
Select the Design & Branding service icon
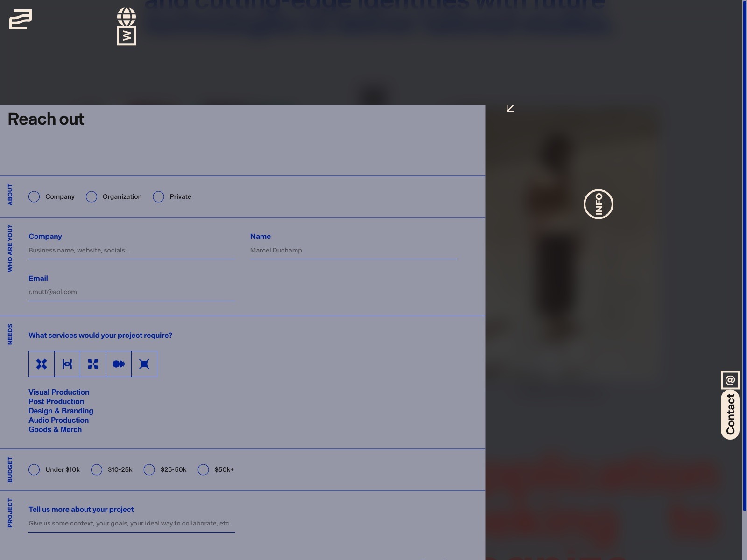(93, 364)
